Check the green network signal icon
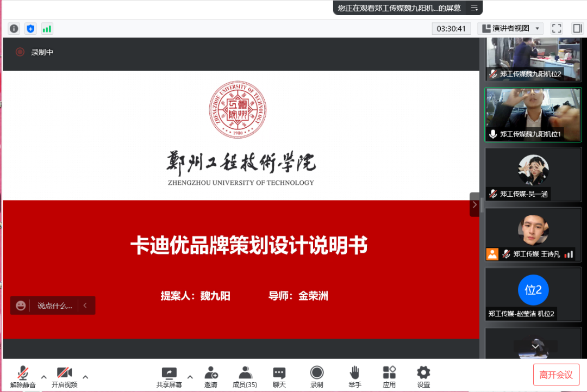Image resolution: width=587 pixels, height=392 pixels. click(47, 29)
